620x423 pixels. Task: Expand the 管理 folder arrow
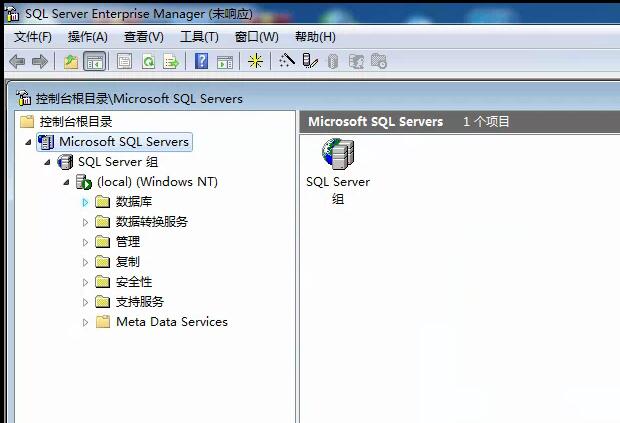85,242
